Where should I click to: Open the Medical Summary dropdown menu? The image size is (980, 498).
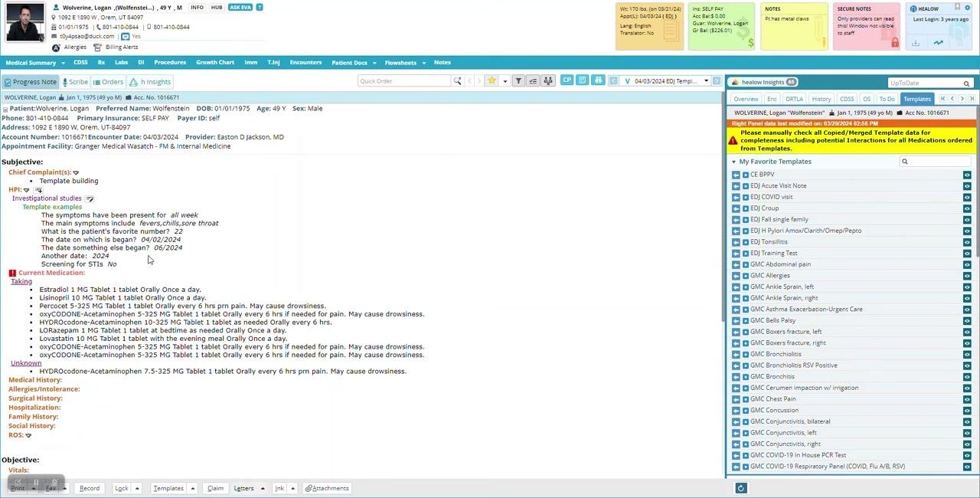coord(35,63)
